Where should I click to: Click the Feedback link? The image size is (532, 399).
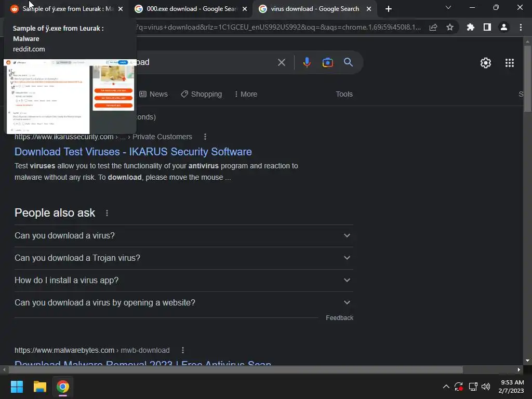340,318
